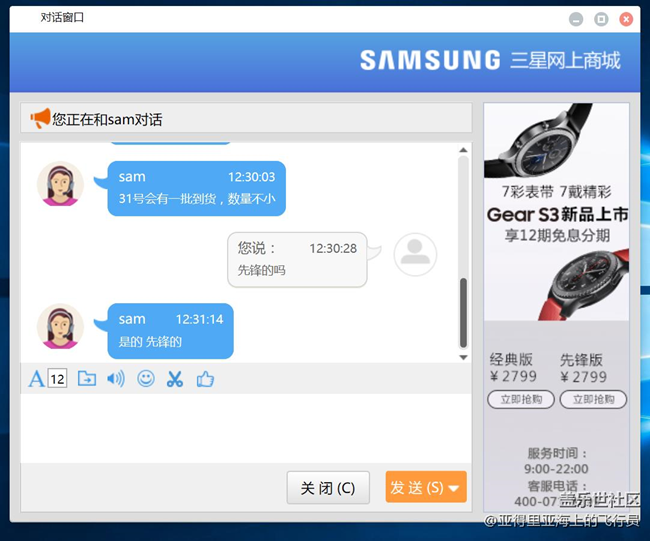Click the font style A icon
Image resolution: width=650 pixels, height=541 pixels.
36,379
